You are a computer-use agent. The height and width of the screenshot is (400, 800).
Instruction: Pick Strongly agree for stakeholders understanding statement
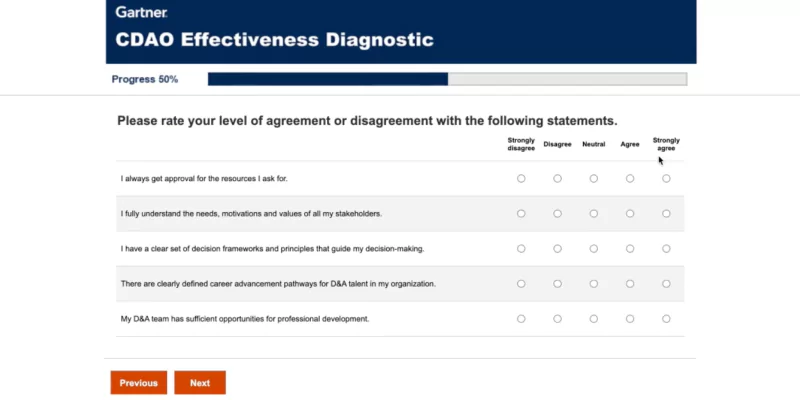(666, 214)
